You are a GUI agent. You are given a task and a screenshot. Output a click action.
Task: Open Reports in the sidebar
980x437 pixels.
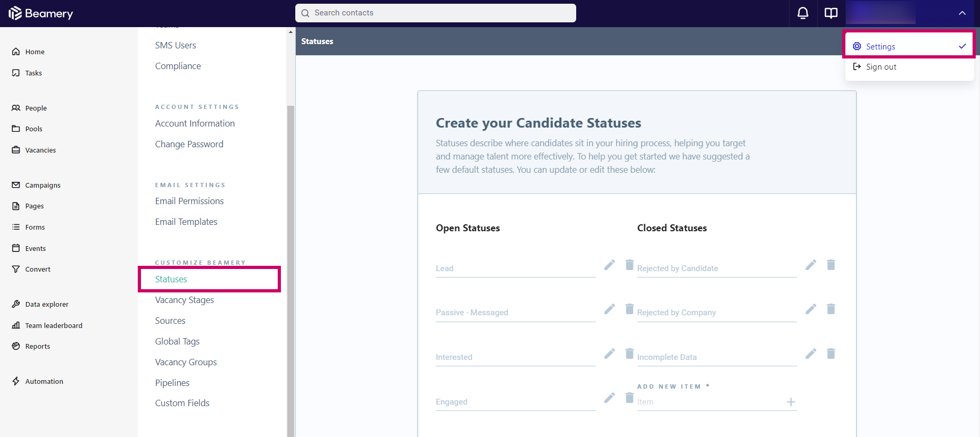tap(31, 346)
